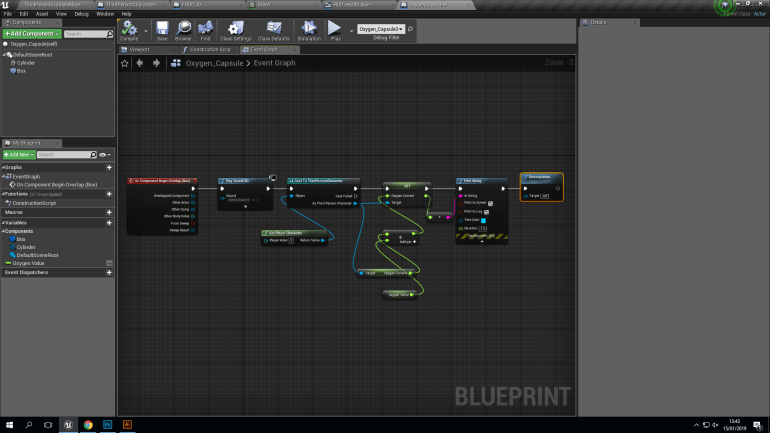Click the Unreal Engine logo icon
Image resolution: width=770 pixels, height=433 pixels.
(5, 5)
